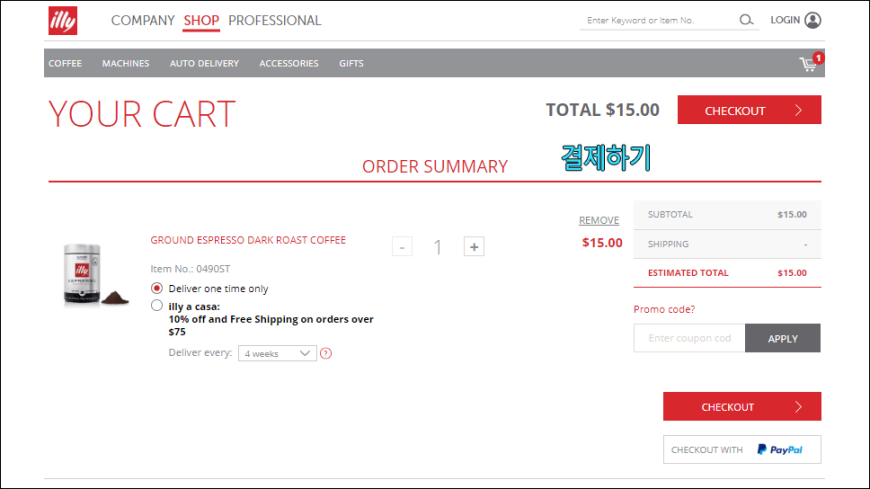The image size is (870, 489).
Task: Open the COFFEE menu
Action: [65, 63]
